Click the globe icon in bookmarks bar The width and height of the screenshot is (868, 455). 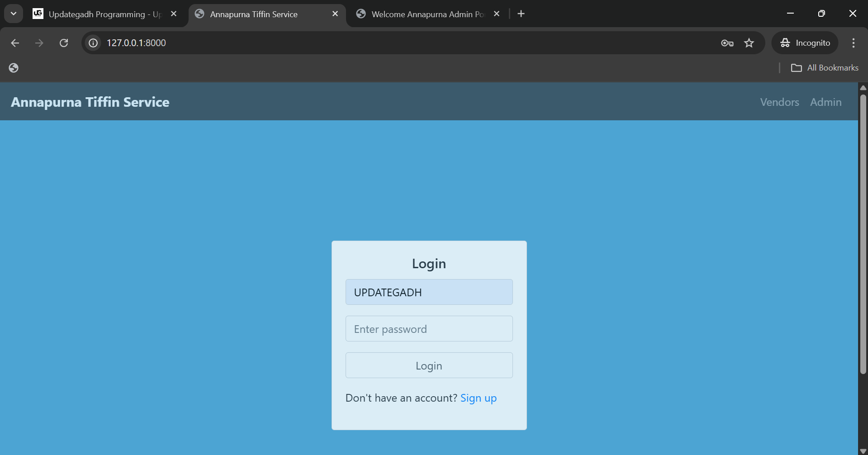[x=14, y=68]
